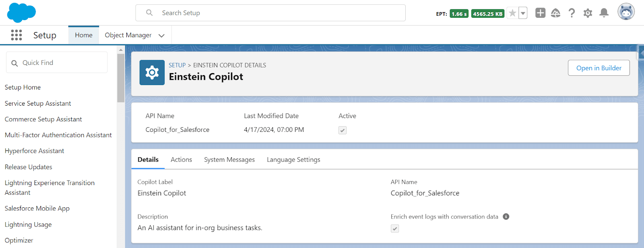Open Global Actions plus icon
The height and width of the screenshot is (248, 644).
(540, 13)
